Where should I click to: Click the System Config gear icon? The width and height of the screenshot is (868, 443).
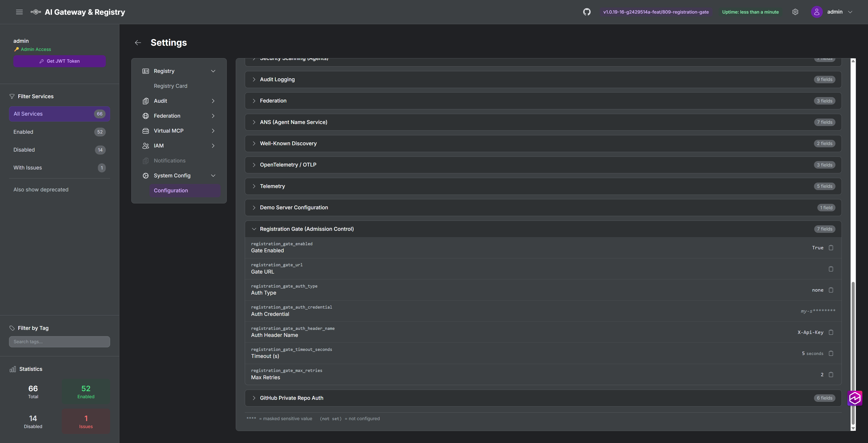coord(146,175)
